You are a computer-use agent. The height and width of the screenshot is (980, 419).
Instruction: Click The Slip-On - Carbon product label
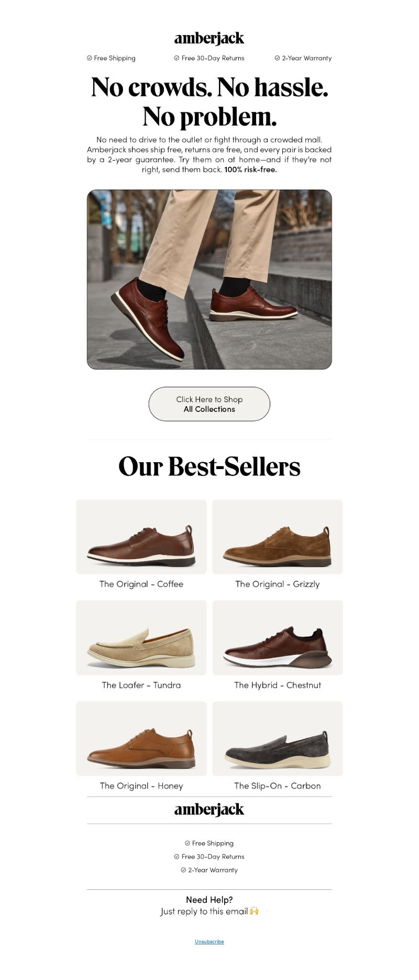[x=278, y=786]
